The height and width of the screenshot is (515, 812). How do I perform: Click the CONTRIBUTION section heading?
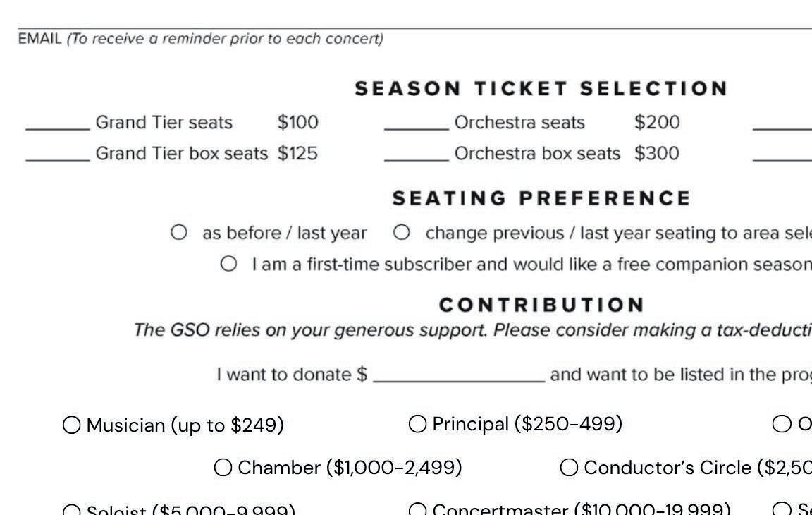541,305
